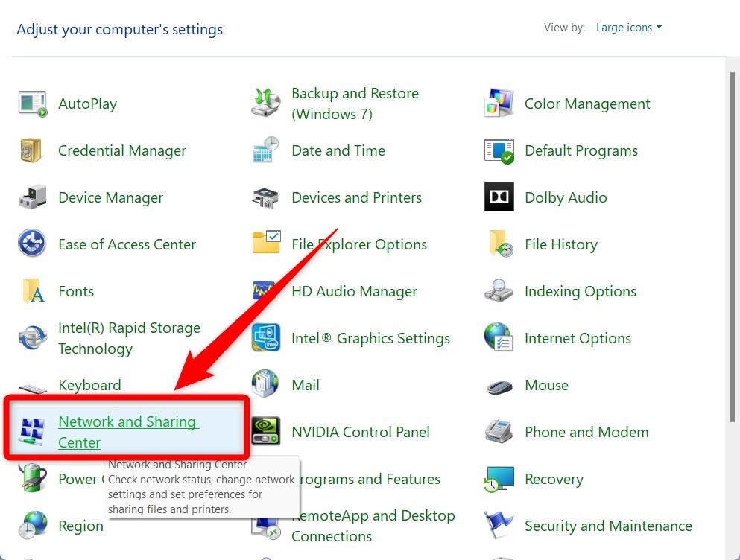Open the Intel Rapid Storage Technology icon

(x=33, y=338)
